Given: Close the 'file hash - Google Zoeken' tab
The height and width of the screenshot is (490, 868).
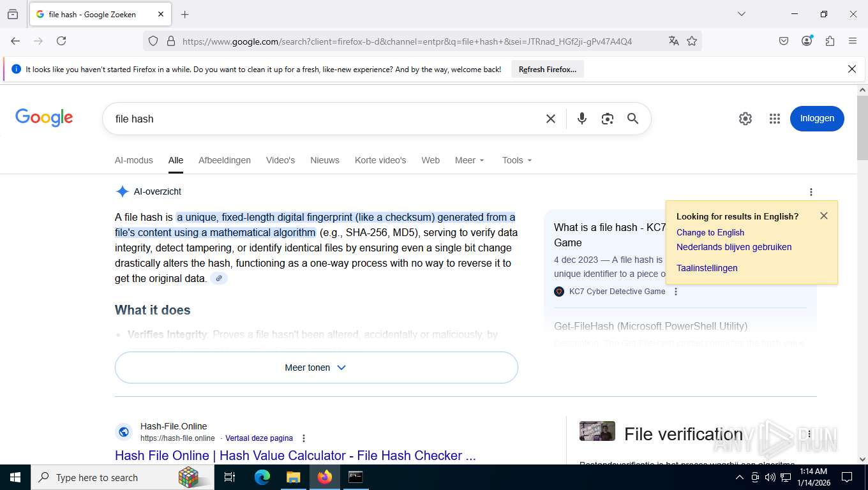Looking at the screenshot, I should coord(161,14).
